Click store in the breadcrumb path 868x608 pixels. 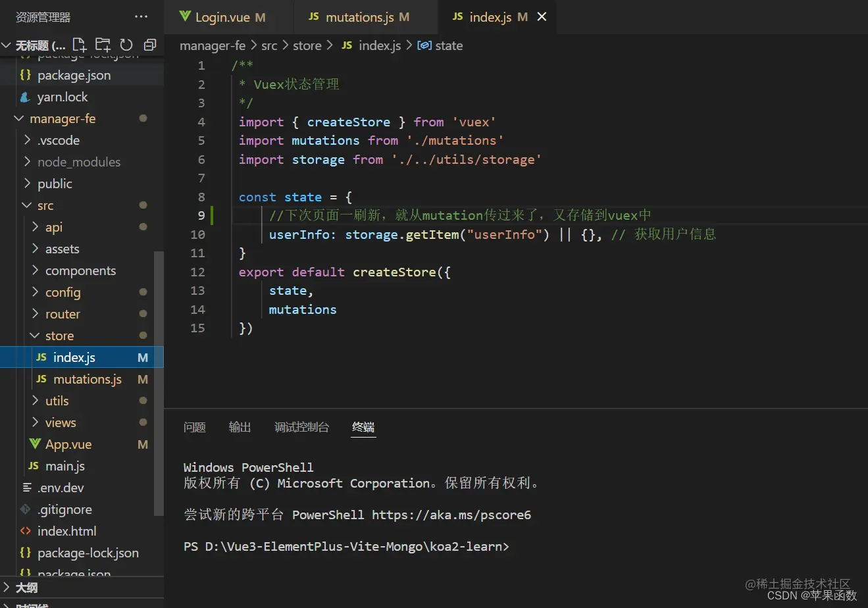coord(307,45)
